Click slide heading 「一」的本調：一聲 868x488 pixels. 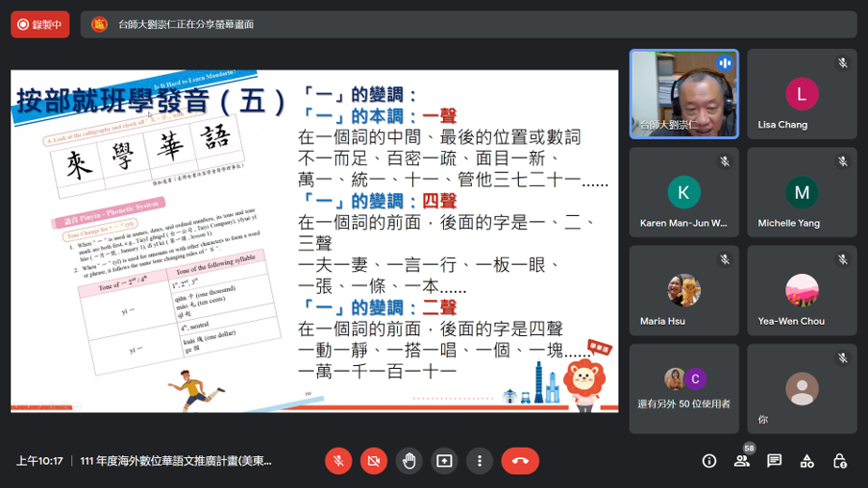[x=379, y=116]
